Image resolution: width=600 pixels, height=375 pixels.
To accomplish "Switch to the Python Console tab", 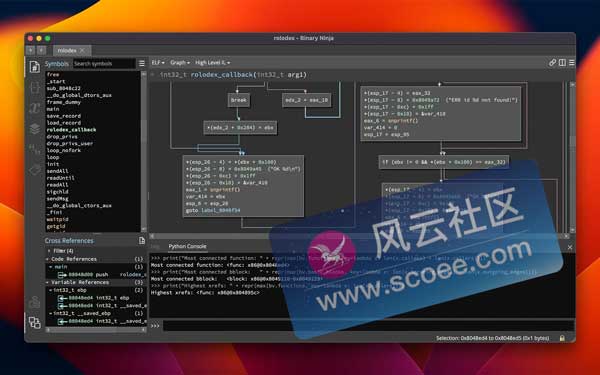I will click(x=187, y=246).
